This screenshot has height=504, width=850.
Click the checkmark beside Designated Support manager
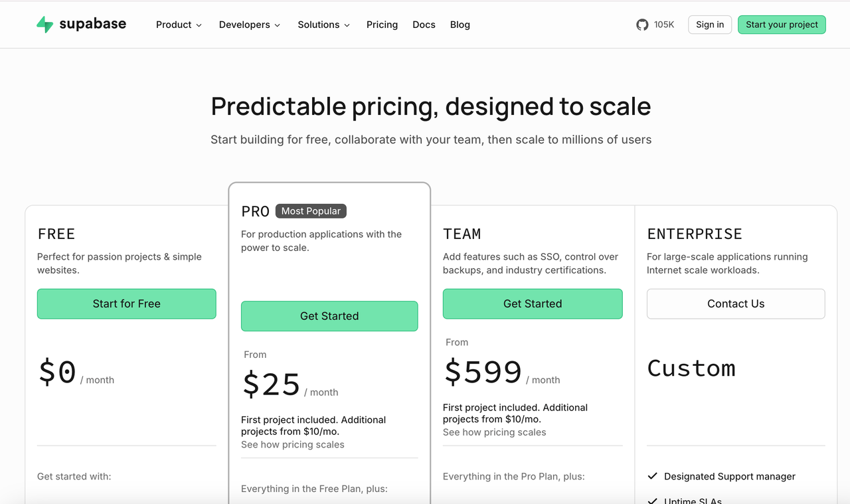[652, 476]
